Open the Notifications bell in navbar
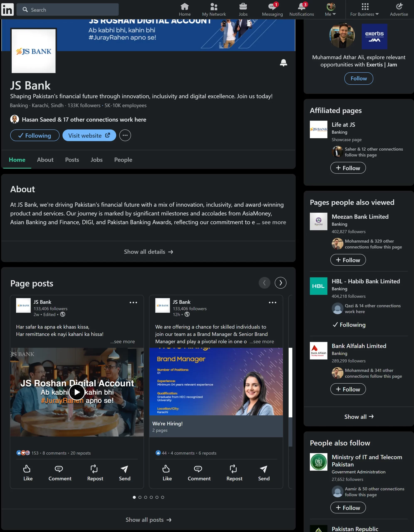Image resolution: width=414 pixels, height=532 pixels. point(302,7)
